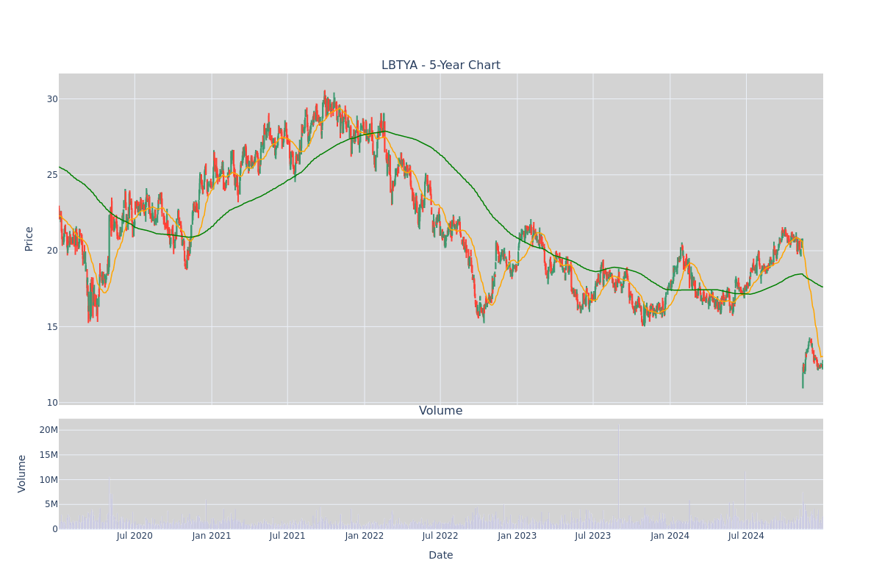Click the volume axis value 5M
The width and height of the screenshot is (882, 588).
tap(51, 504)
